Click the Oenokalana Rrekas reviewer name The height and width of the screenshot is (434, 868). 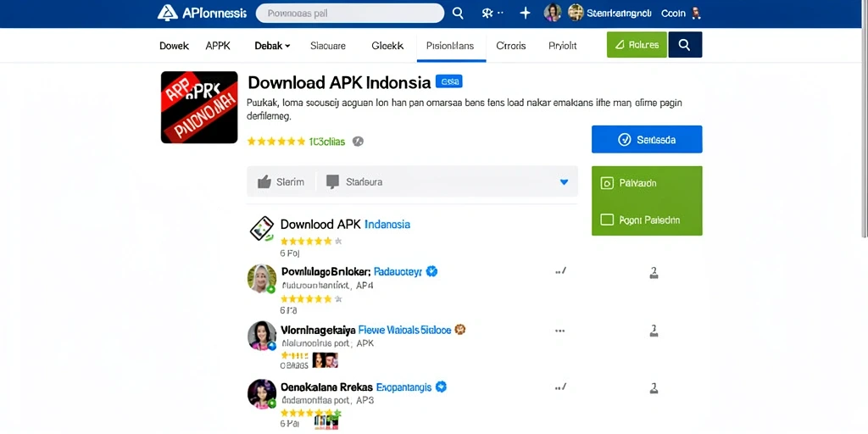[326, 387]
